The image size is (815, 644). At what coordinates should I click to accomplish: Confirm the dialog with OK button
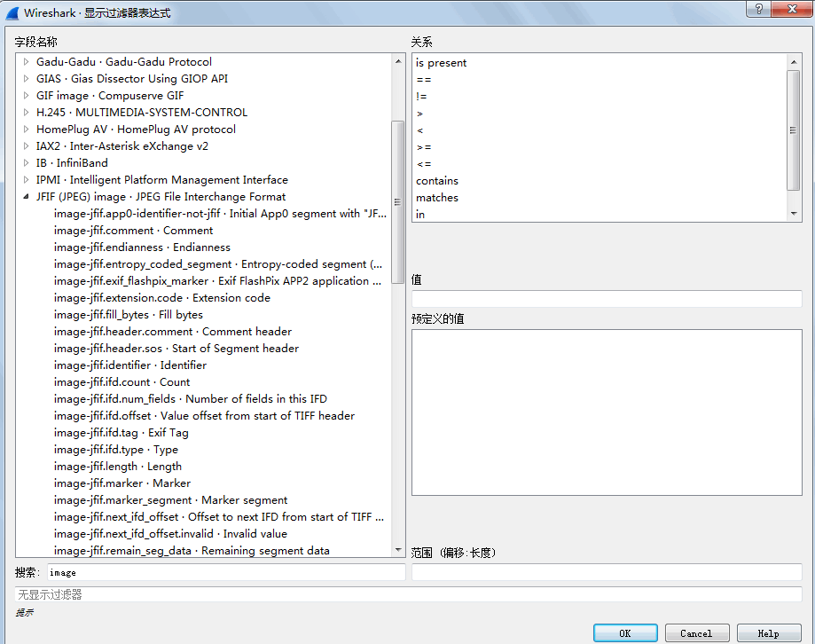click(x=625, y=633)
